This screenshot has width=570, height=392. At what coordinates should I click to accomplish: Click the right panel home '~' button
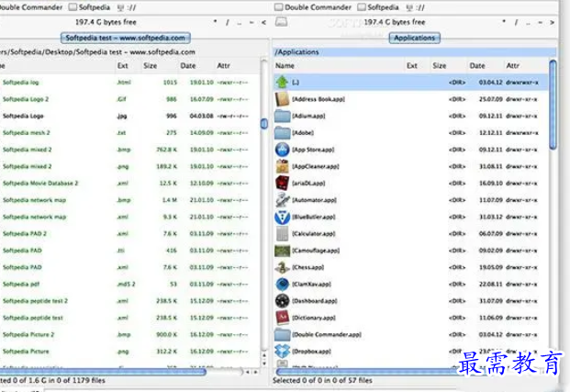(541, 23)
